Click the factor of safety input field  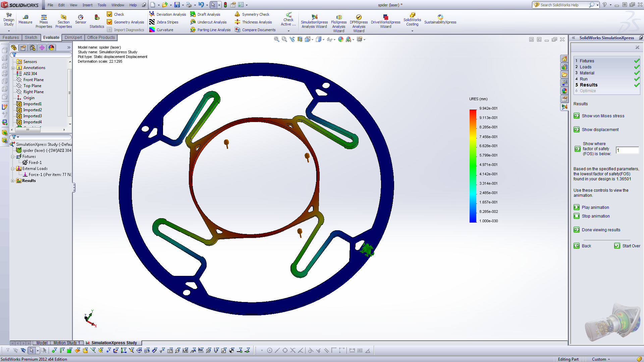coord(627,150)
